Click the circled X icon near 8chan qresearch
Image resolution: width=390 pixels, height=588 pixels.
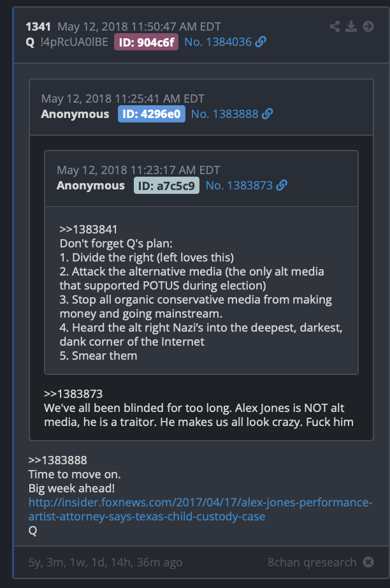[x=368, y=562]
